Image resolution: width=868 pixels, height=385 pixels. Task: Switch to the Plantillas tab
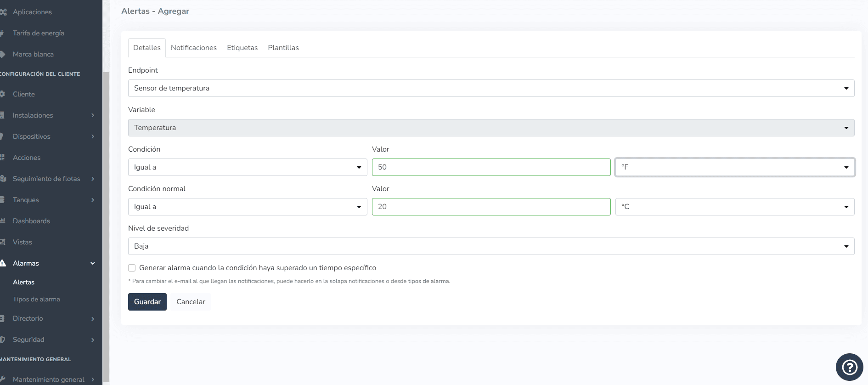283,48
